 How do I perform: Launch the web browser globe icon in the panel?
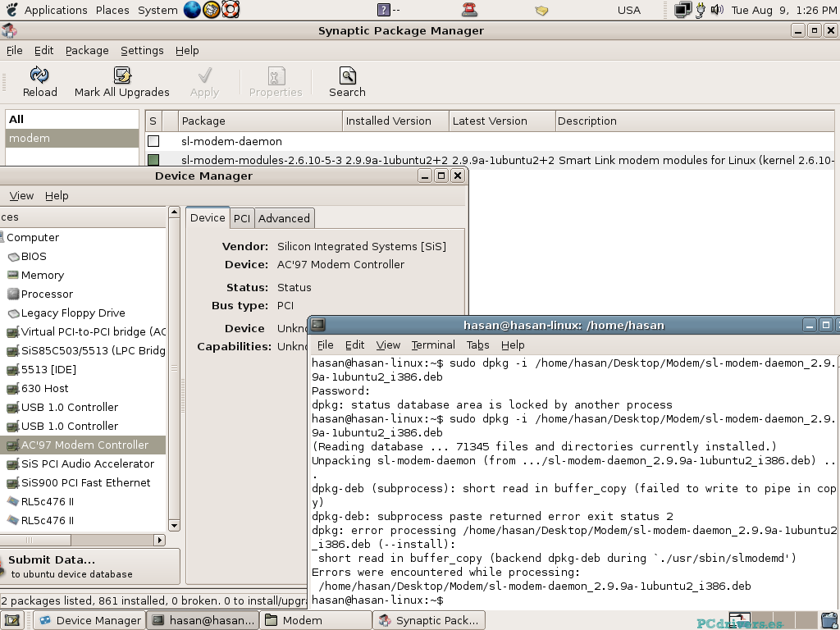point(192,10)
